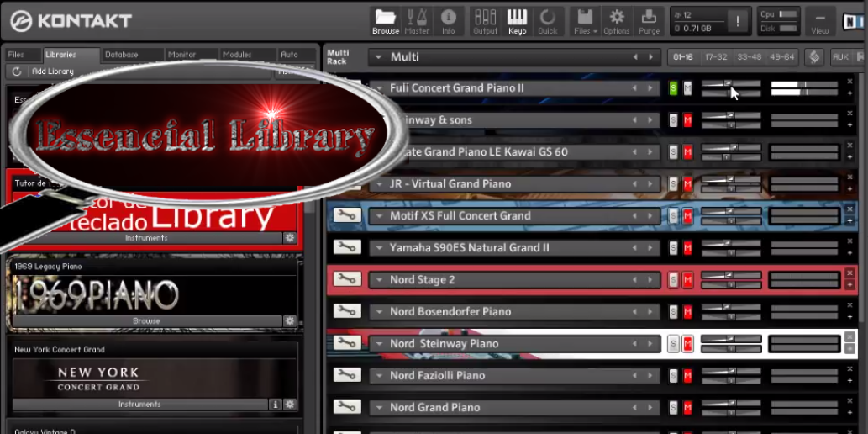Screen dimensions: 868x434
Task: Switch to the Files browser tab
Action: [x=22, y=55]
